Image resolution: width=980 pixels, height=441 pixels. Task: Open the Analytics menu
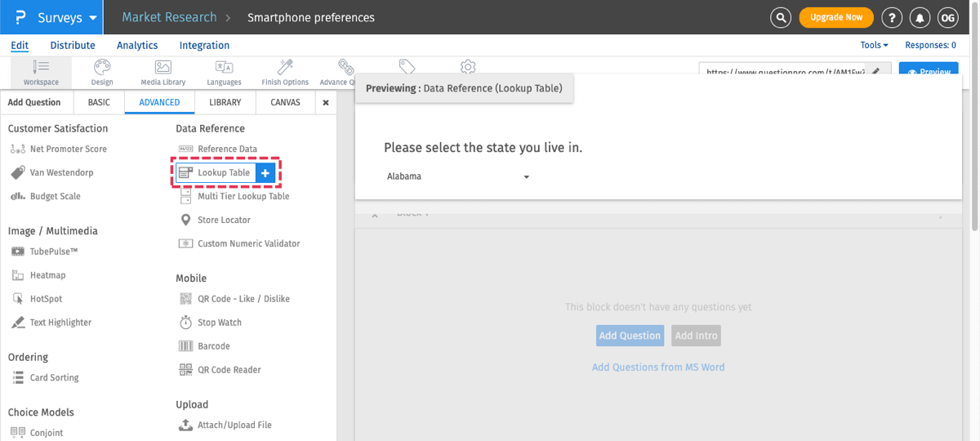pos(137,46)
